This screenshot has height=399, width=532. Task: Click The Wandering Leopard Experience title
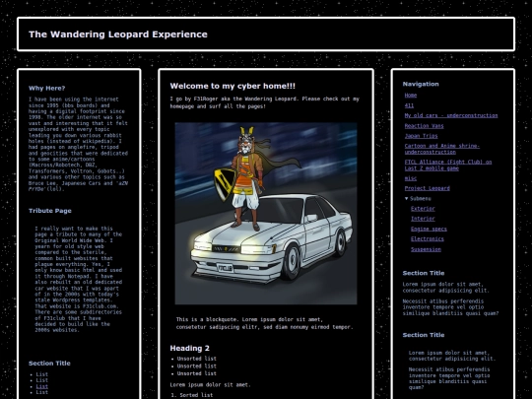click(118, 34)
